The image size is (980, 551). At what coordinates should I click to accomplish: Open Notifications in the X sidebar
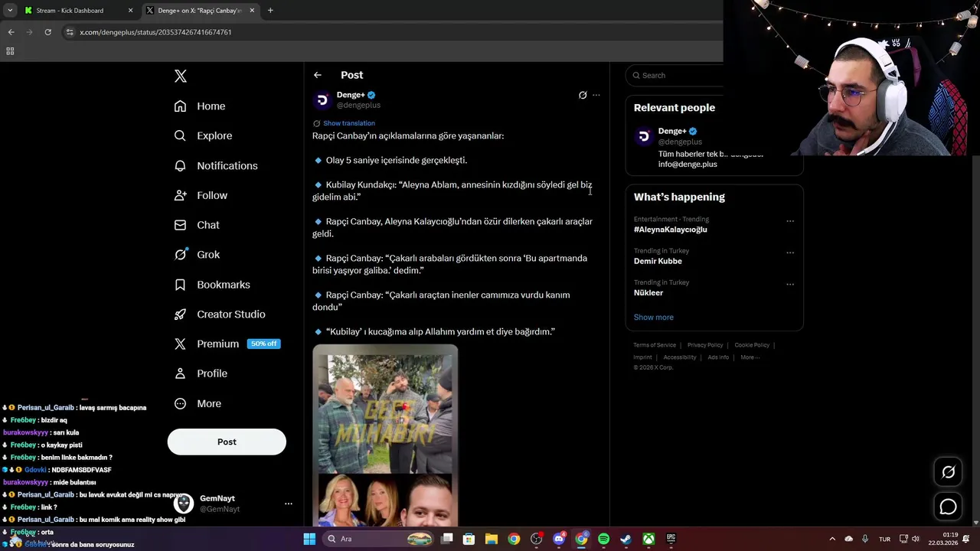pyautogui.click(x=216, y=165)
